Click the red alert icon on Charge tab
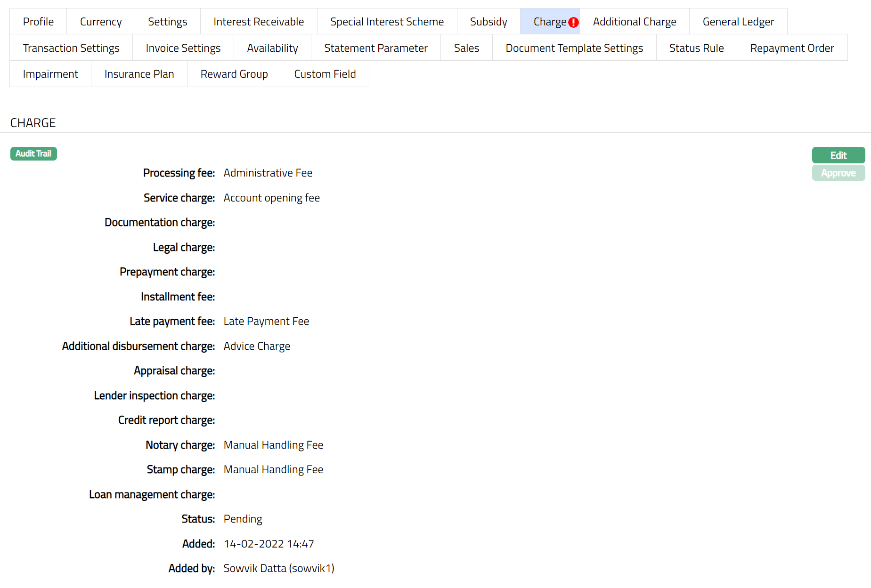The image size is (871, 588). [x=573, y=22]
